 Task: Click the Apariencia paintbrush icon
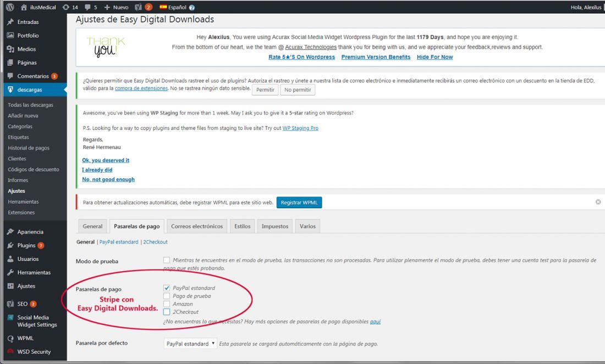[x=10, y=231]
